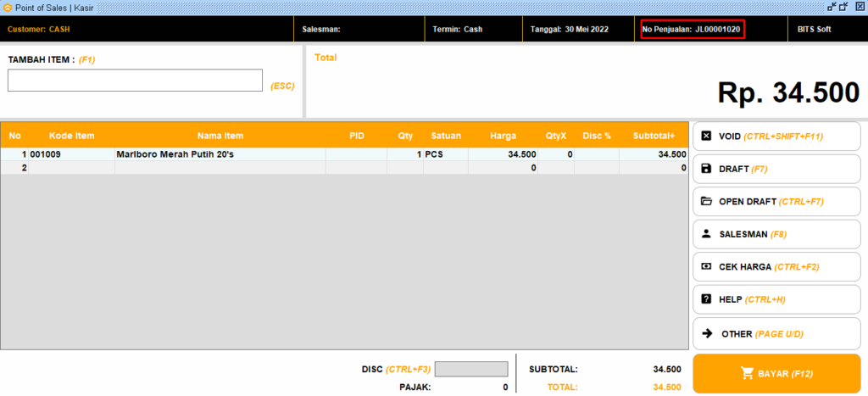Click the OTHER arrow icon
Screen dimensions: 868x396
pyautogui.click(x=707, y=333)
